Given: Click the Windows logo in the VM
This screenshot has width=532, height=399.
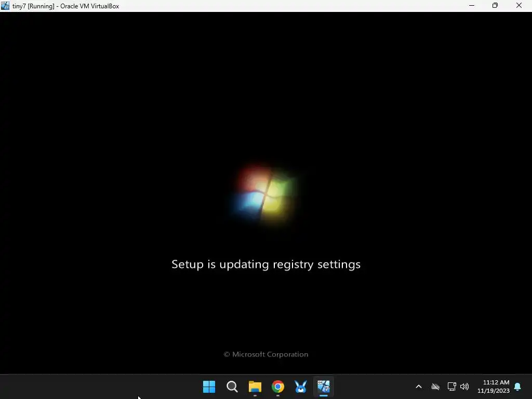Looking at the screenshot, I should click(x=264, y=194).
